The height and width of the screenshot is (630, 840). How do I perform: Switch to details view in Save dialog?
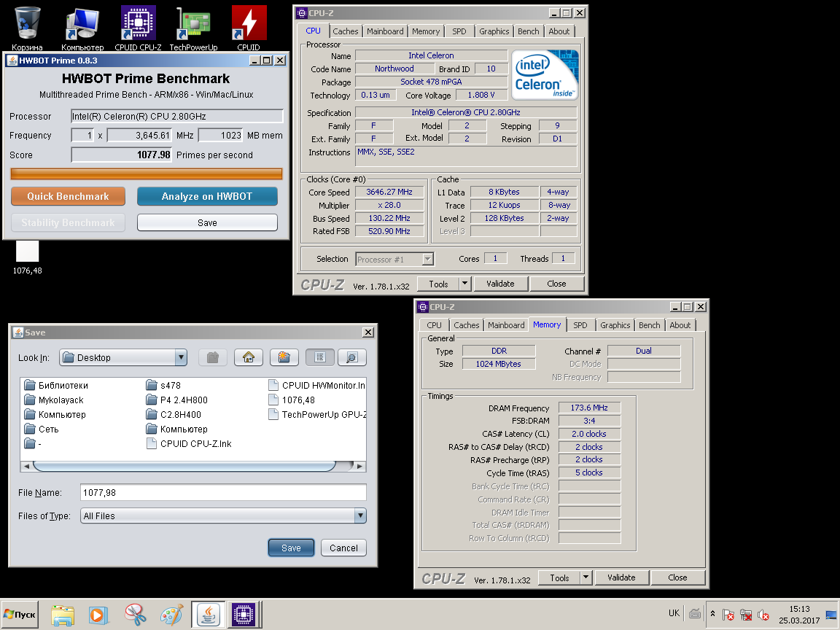pyautogui.click(x=352, y=357)
